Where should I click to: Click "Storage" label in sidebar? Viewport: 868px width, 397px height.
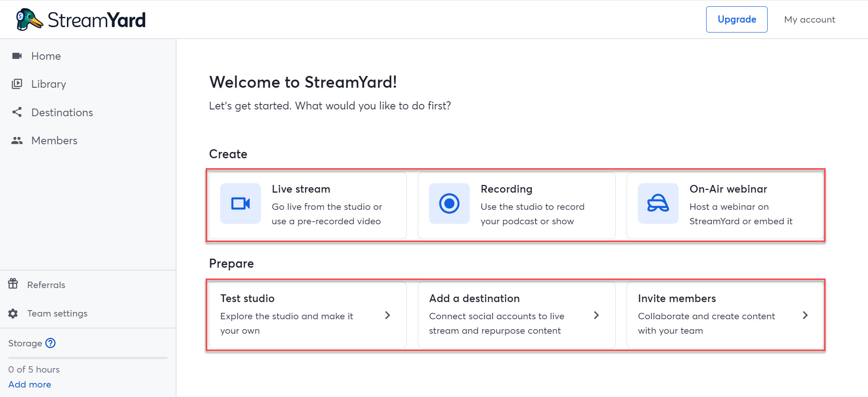coord(25,343)
